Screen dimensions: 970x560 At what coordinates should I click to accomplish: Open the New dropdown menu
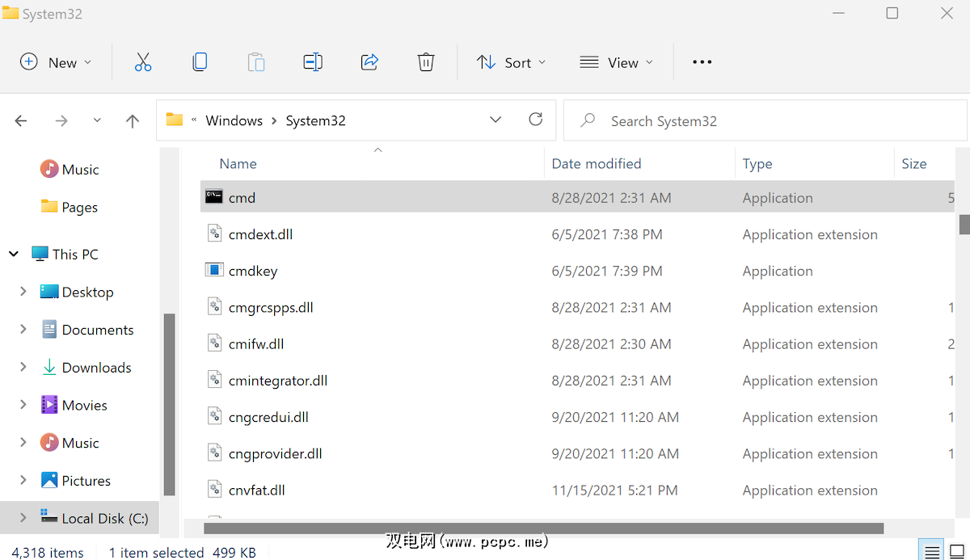[x=56, y=62]
